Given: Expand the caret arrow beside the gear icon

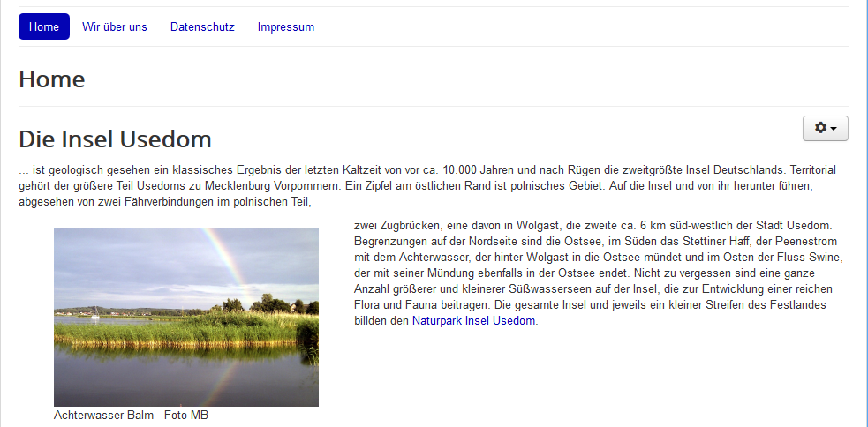Looking at the screenshot, I should tap(835, 129).
